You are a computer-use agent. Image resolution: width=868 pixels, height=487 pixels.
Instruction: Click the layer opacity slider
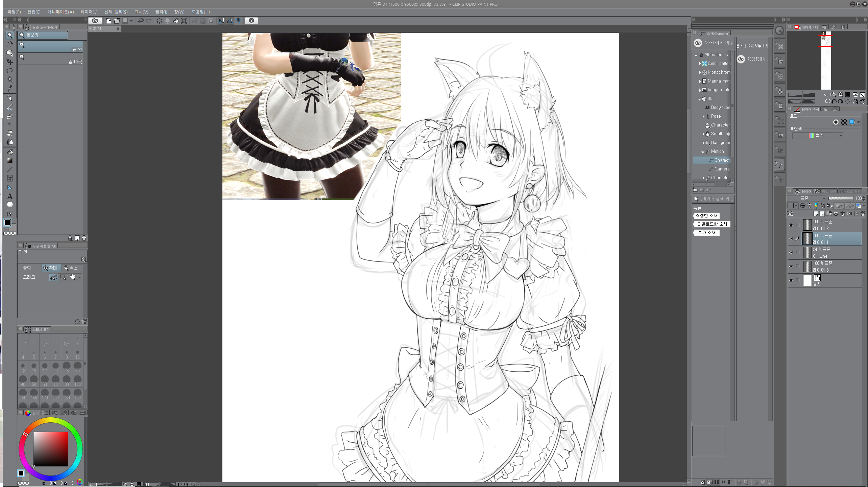(841, 199)
